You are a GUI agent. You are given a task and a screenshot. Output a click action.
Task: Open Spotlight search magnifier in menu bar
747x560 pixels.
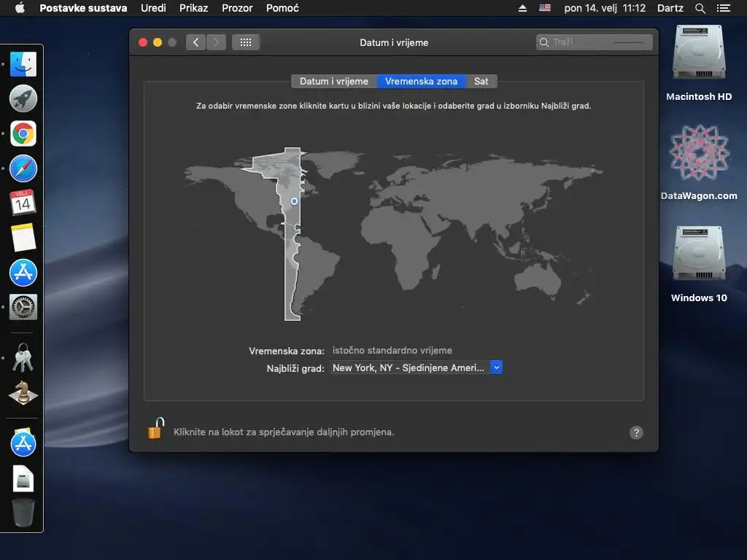(x=700, y=8)
